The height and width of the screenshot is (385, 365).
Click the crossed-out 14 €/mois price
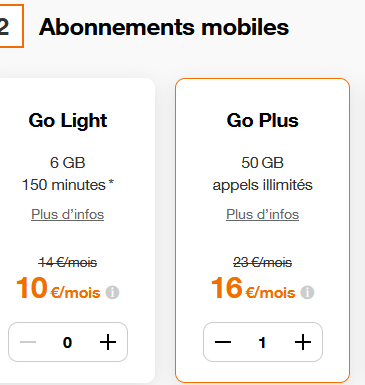click(x=68, y=263)
